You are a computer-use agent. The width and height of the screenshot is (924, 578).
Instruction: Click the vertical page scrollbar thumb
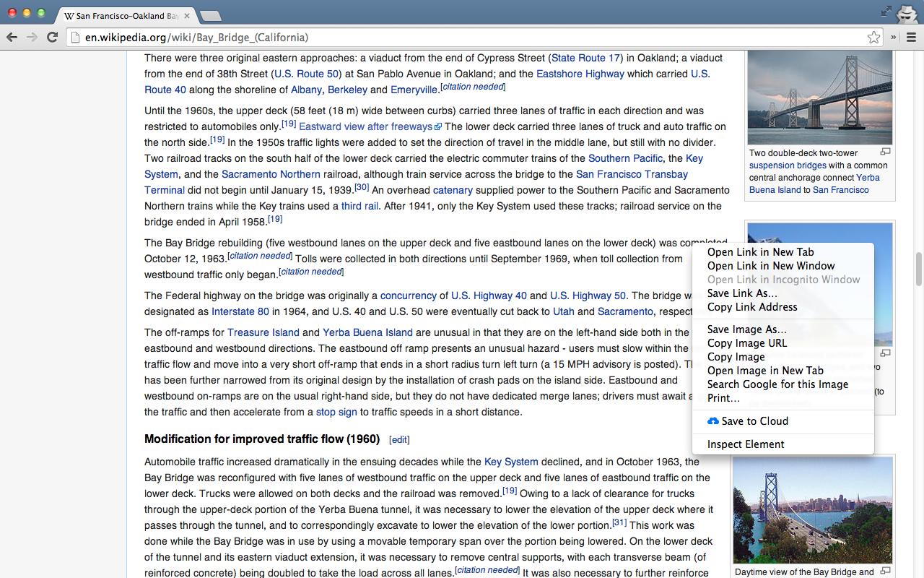click(x=919, y=269)
